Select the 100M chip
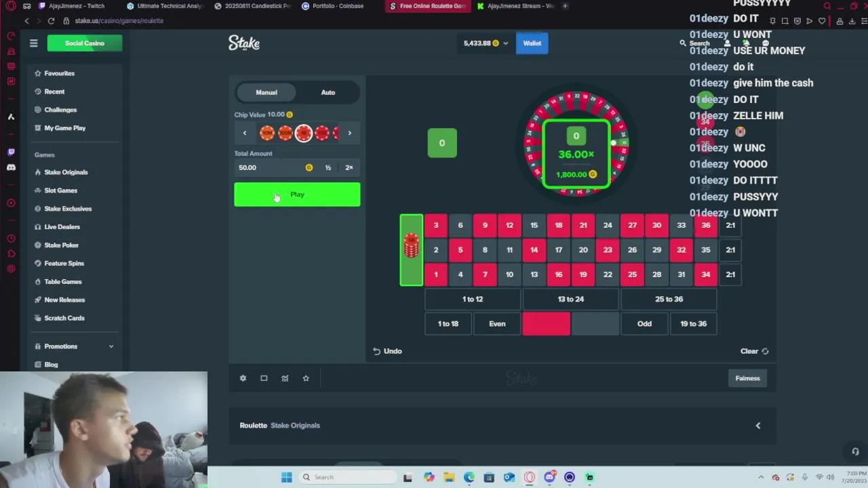The width and height of the screenshot is (868, 488). click(x=285, y=133)
